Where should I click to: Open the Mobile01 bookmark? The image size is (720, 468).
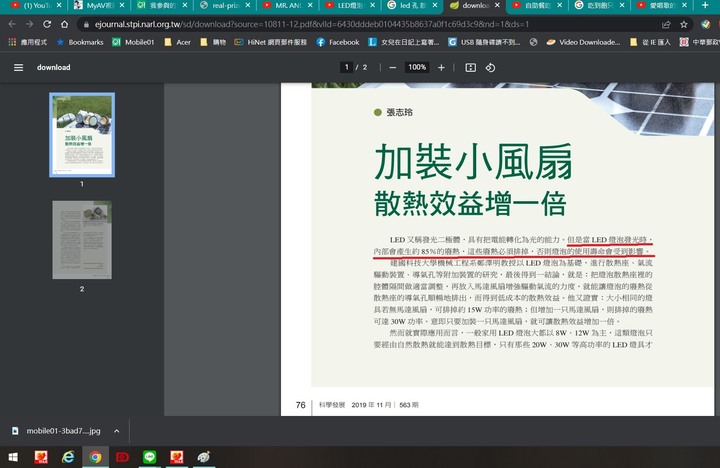[134, 42]
